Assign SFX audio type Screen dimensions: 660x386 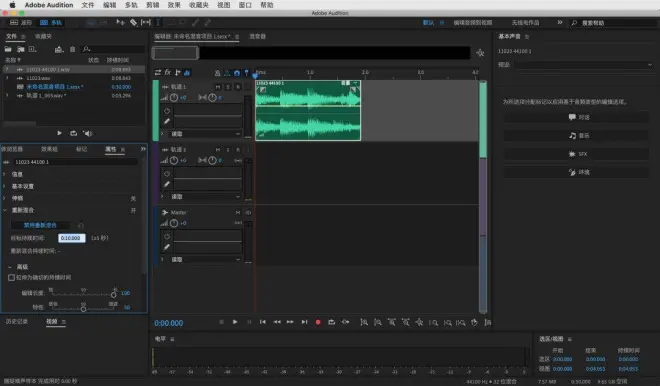pos(576,154)
